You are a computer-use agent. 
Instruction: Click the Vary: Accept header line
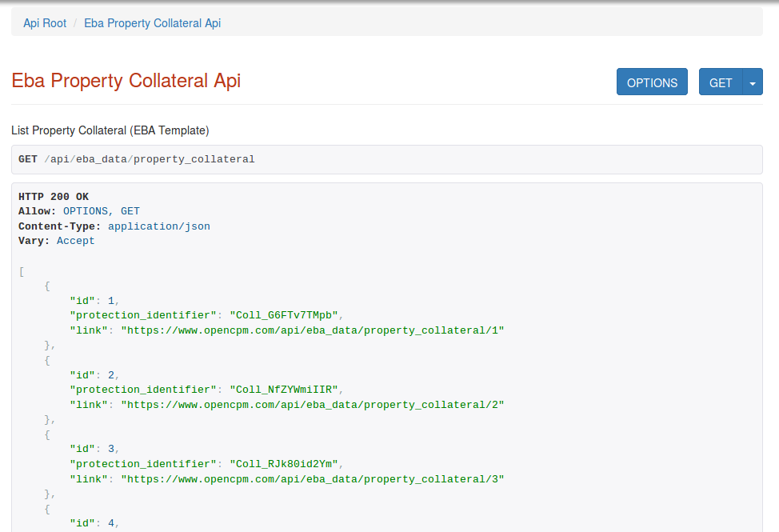coord(57,241)
